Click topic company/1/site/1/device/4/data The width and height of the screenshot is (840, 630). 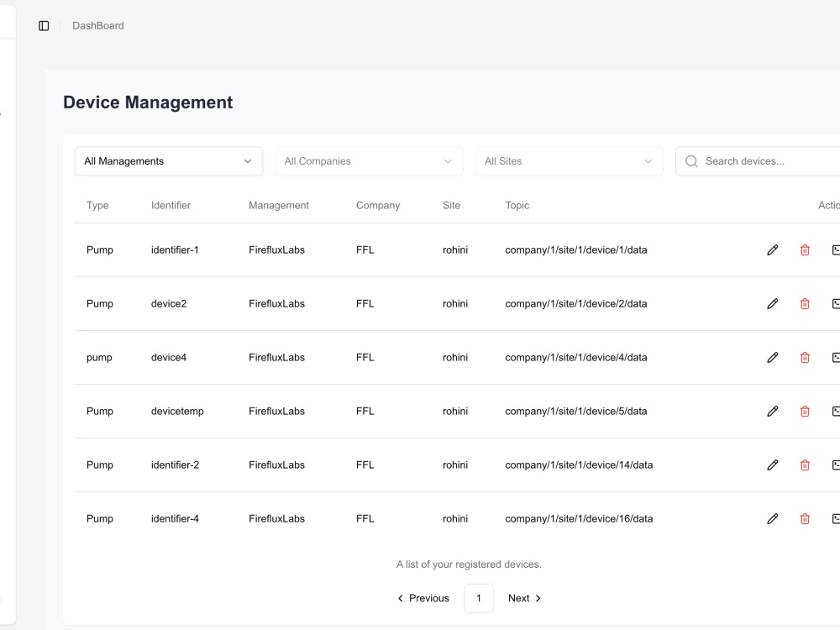point(576,357)
